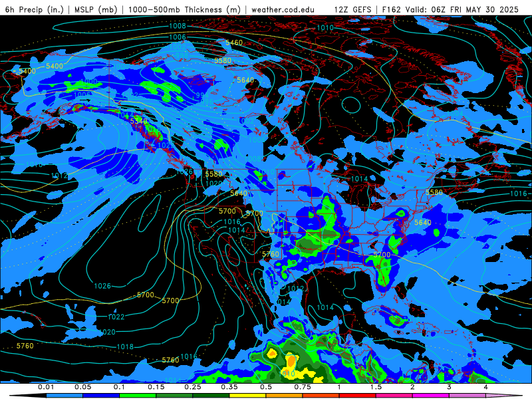Click the small closed isobar circle over Canada
532x399 pixels.
351,105
